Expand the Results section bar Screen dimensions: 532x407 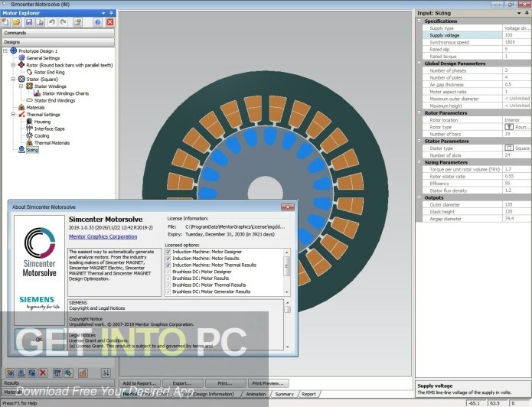tap(58, 383)
